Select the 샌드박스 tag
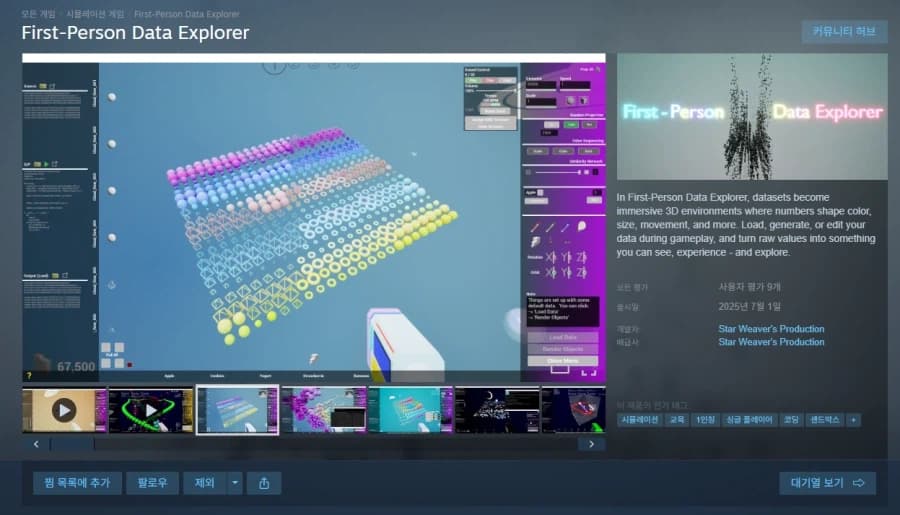Viewport: 900px width, 515px height. [825, 420]
